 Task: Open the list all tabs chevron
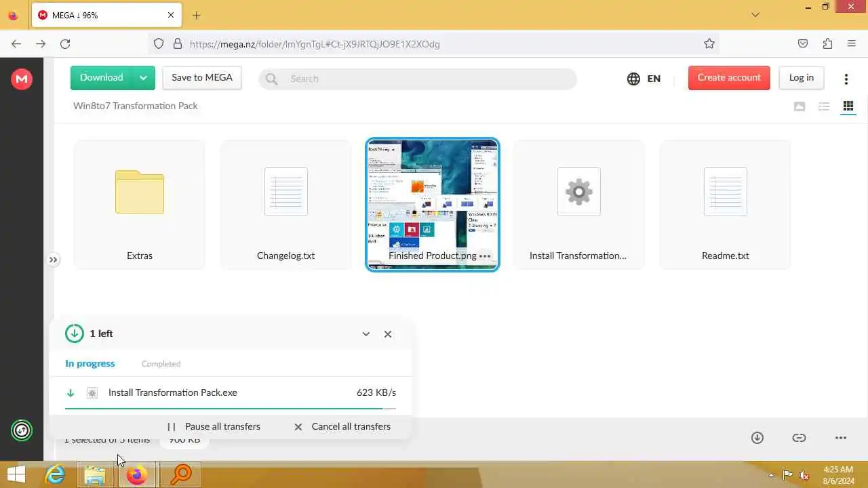point(755,15)
